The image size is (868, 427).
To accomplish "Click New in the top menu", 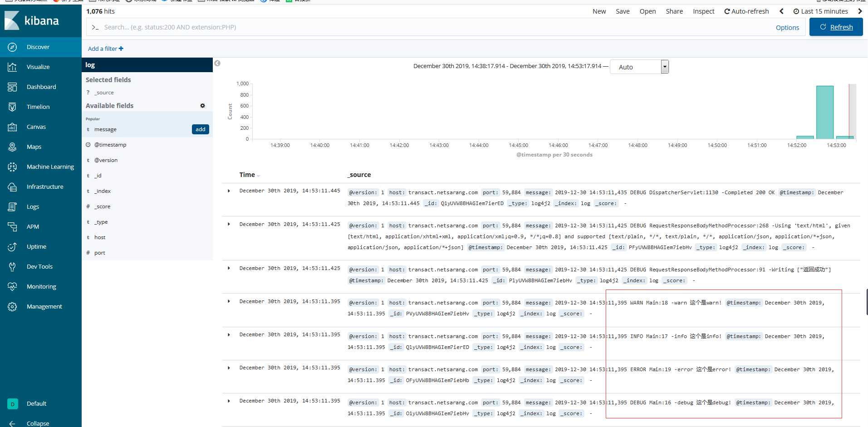I will (599, 11).
